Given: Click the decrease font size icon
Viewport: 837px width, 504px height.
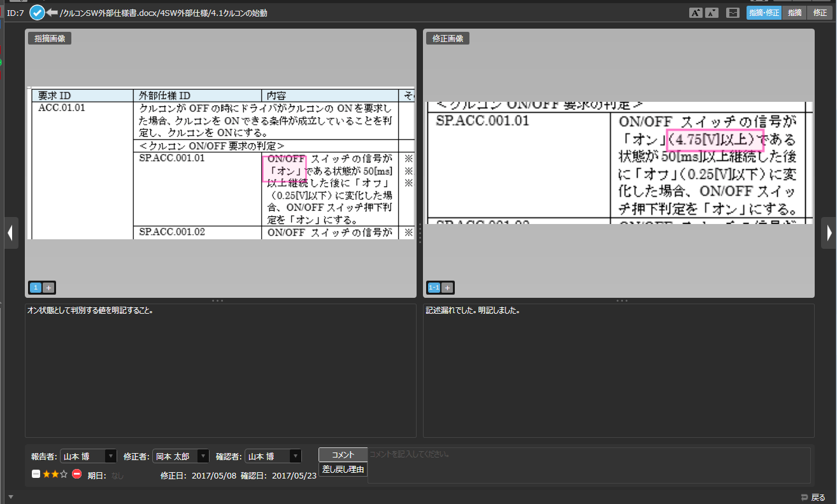Looking at the screenshot, I should [712, 12].
